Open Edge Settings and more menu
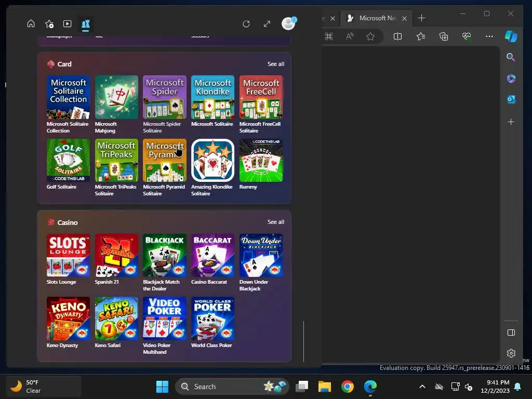The height and width of the screenshot is (399, 532). coord(489,36)
